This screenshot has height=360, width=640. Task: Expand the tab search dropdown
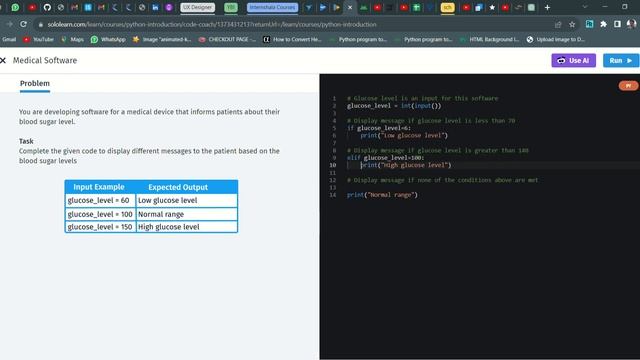point(584,7)
